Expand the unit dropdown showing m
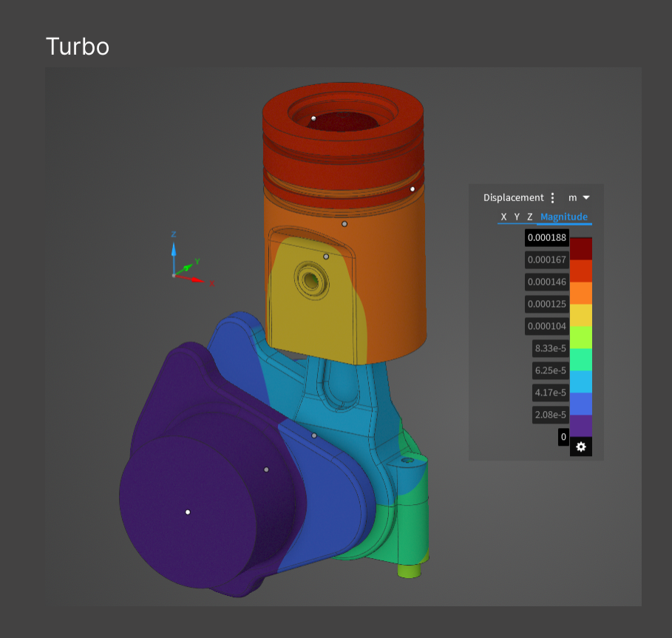This screenshot has height=638, width=672. coord(579,197)
